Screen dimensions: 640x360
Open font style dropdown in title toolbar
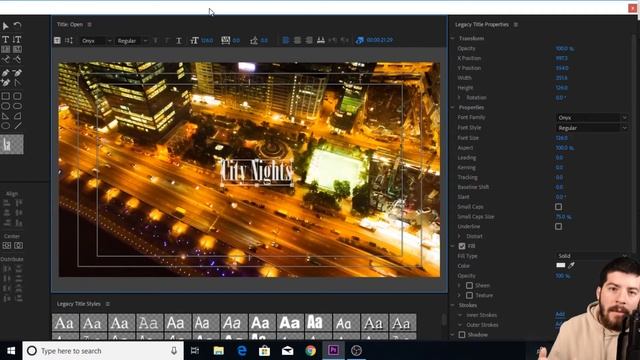click(132, 41)
